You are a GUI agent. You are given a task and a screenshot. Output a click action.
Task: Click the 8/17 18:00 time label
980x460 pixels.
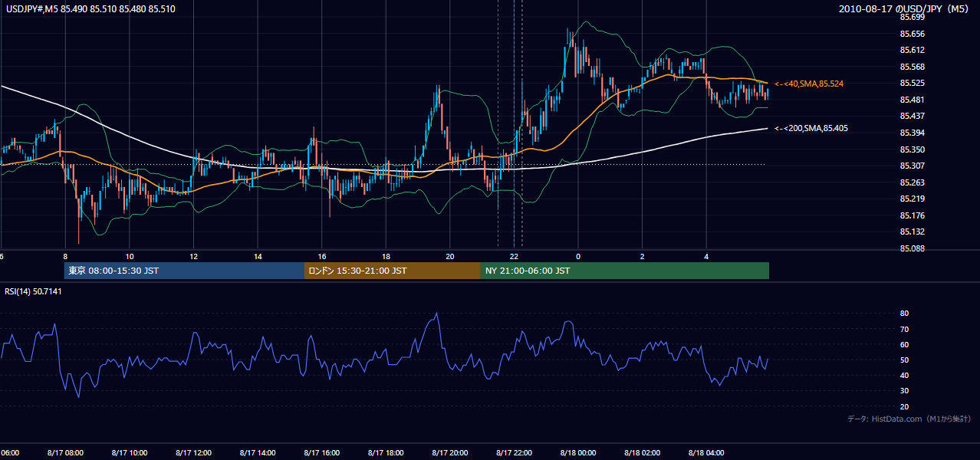point(386,452)
